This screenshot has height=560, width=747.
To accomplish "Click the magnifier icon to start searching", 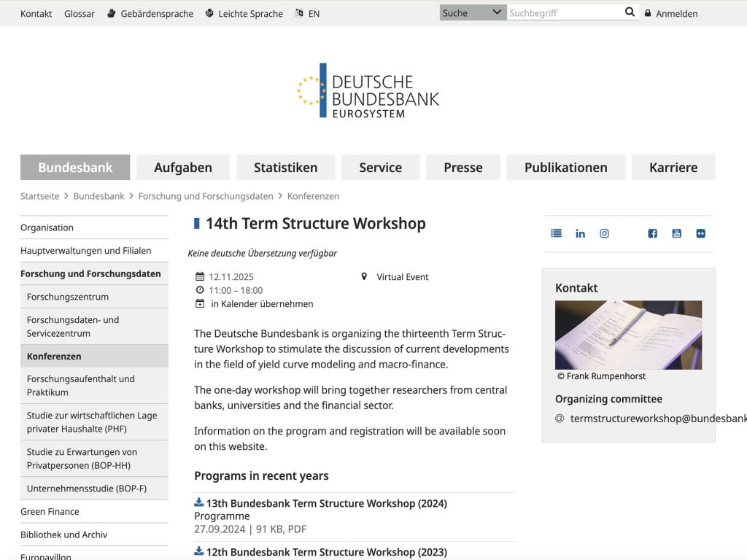I will (x=629, y=12).
